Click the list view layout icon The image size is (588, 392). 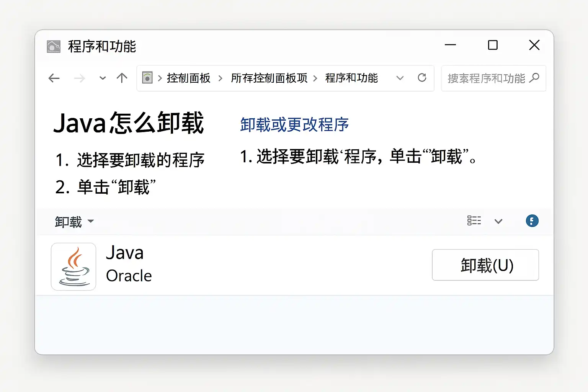tap(474, 220)
